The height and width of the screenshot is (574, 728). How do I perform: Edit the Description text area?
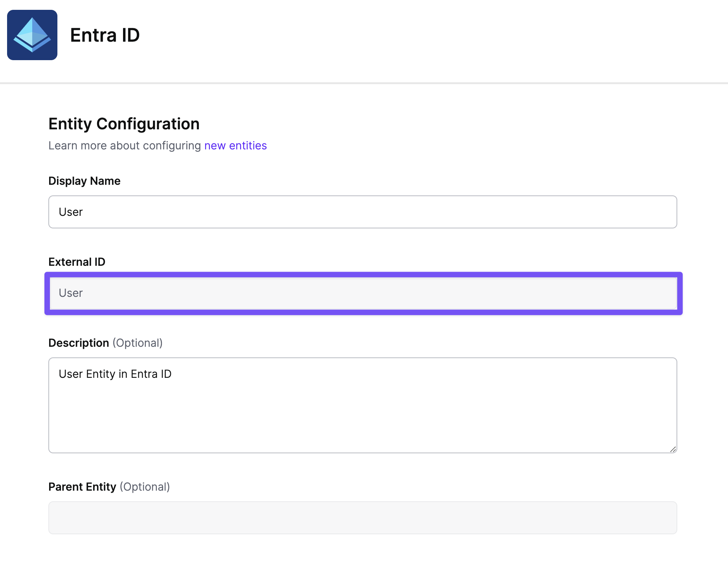point(362,405)
